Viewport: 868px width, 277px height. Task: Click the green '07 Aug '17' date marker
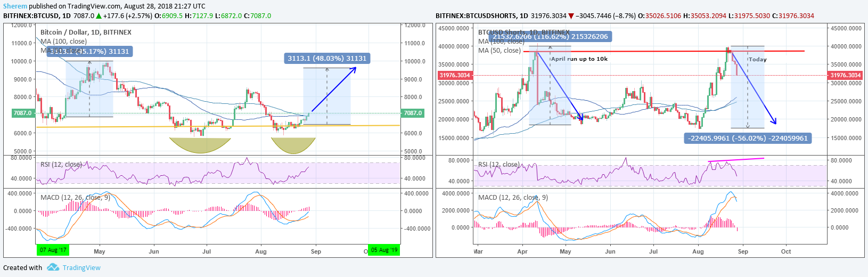click(x=53, y=250)
